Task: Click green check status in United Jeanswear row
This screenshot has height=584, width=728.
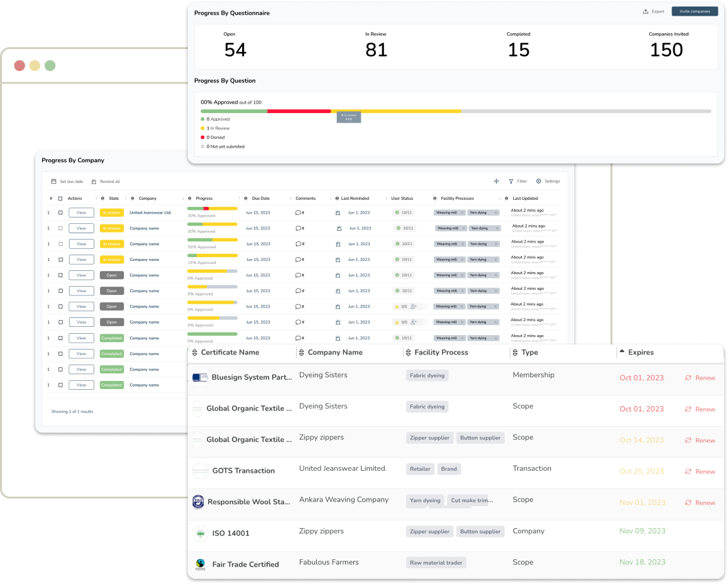Action: [397, 212]
